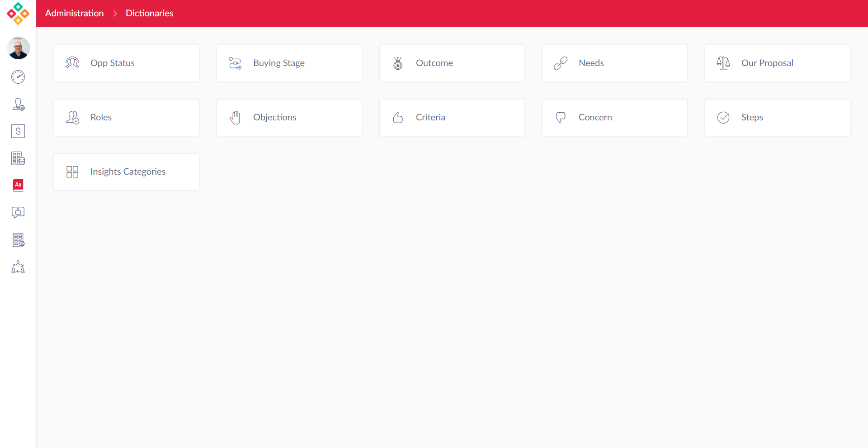Open Our Proposal dictionary card

(778, 63)
